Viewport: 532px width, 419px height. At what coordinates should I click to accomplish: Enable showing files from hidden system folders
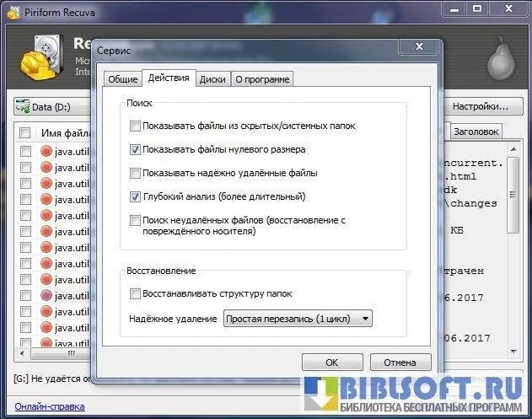tap(136, 126)
